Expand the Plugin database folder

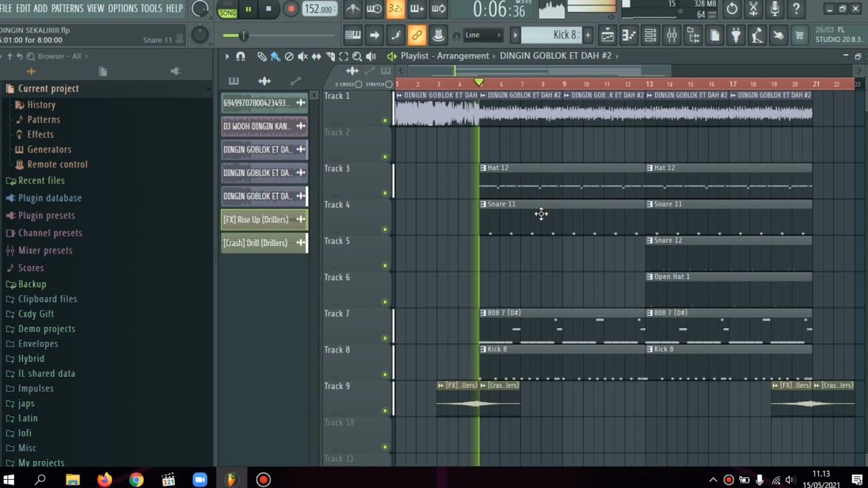pyautogui.click(x=43, y=198)
